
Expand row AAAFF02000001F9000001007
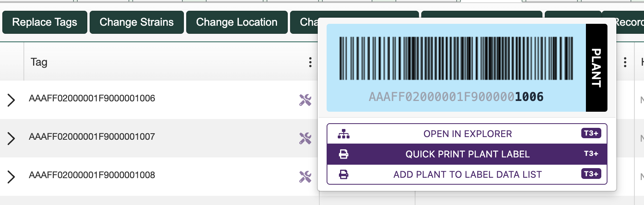click(x=11, y=138)
